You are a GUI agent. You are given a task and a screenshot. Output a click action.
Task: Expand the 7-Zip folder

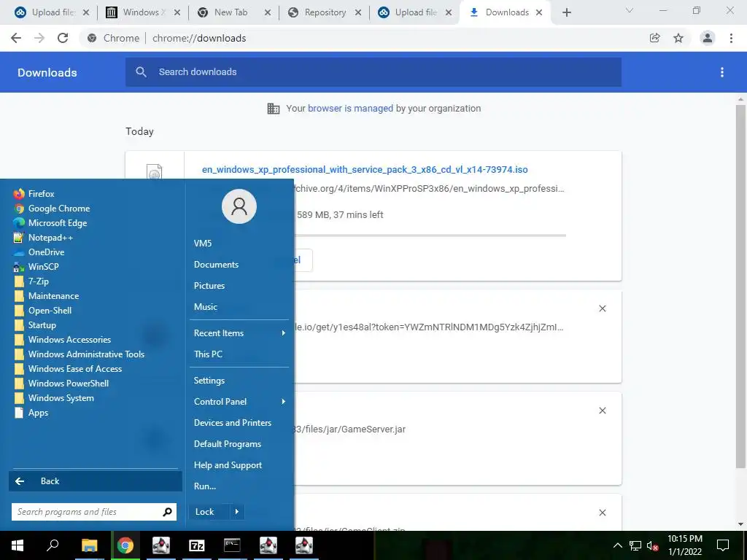click(31, 281)
